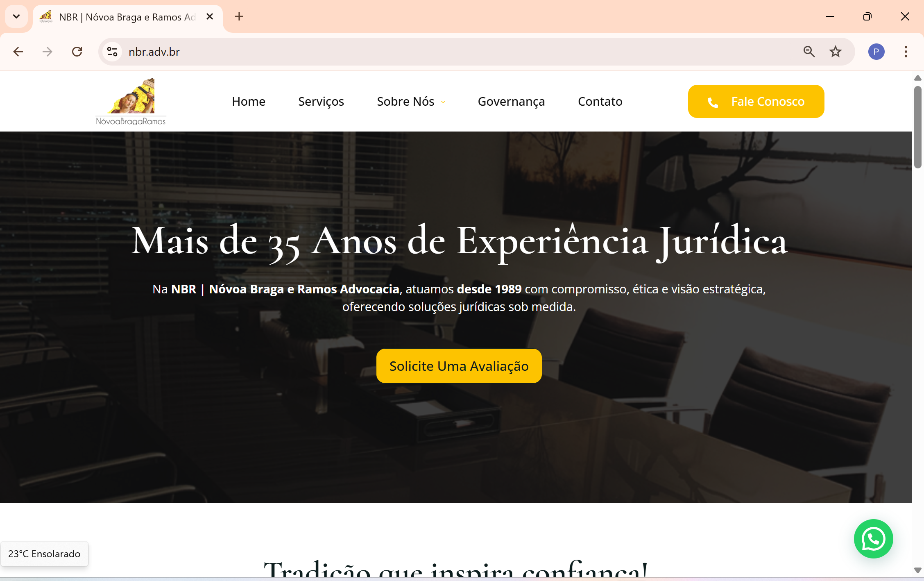Click the Solicite Uma Avaliação button
This screenshot has width=924, height=581.
[458, 366]
